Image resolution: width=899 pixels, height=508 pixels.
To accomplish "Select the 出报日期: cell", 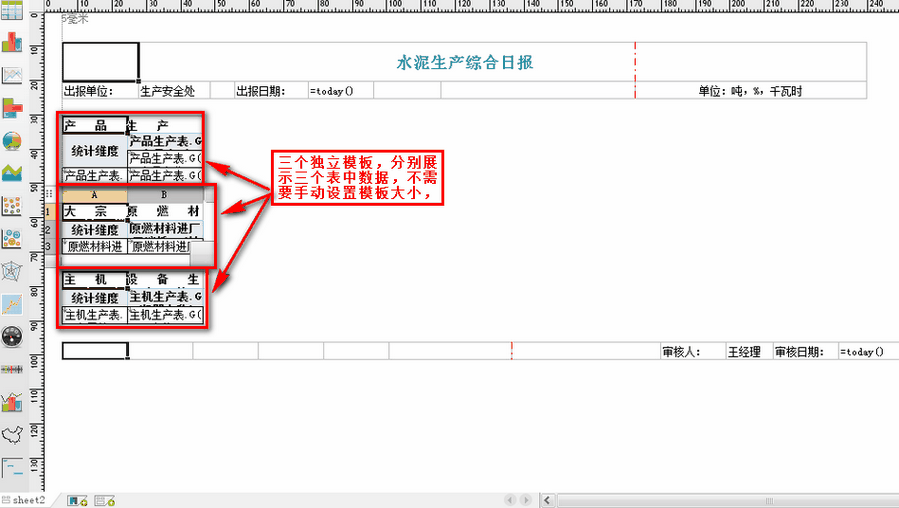I will [271, 91].
